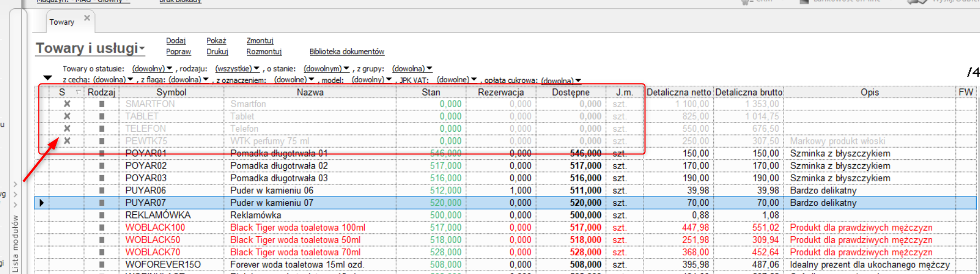Sort by the Symbol column header

(x=171, y=92)
